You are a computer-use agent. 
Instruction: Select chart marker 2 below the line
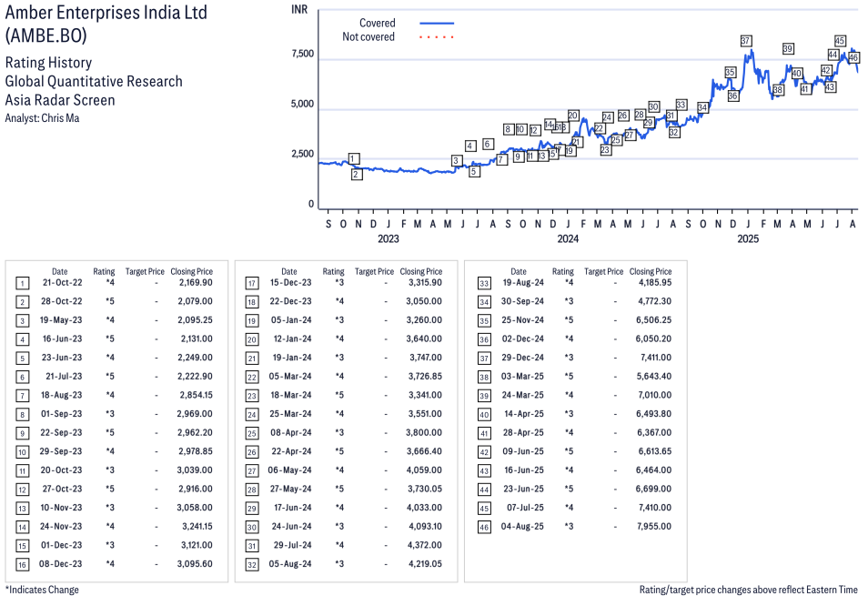click(357, 175)
